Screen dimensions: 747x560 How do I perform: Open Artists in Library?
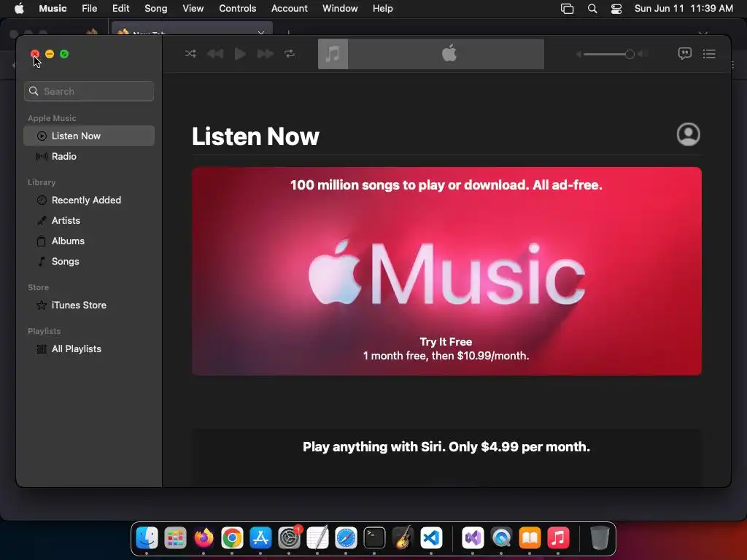(x=89, y=220)
